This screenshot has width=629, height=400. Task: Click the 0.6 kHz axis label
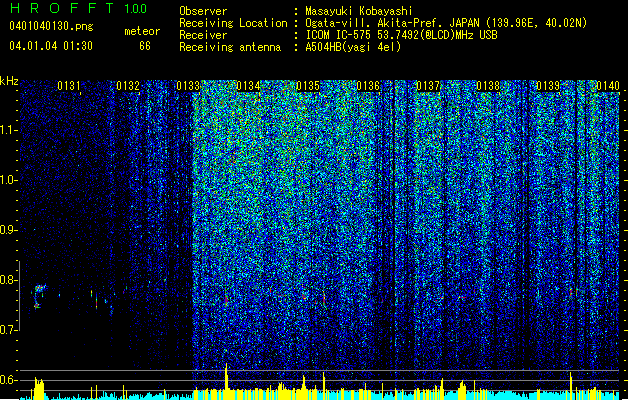coord(8,380)
